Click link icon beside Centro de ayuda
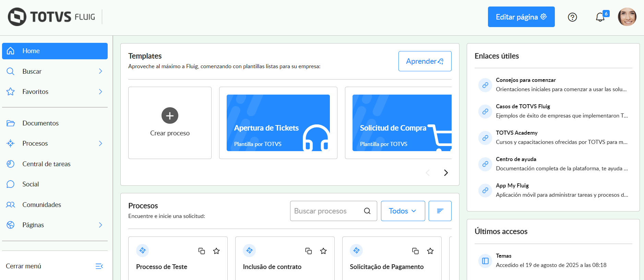The height and width of the screenshot is (280, 644). (x=485, y=164)
